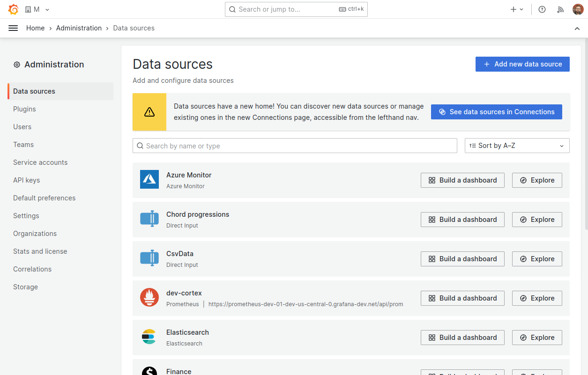Click the Chord progressions data source icon
The image size is (588, 375).
click(x=149, y=219)
